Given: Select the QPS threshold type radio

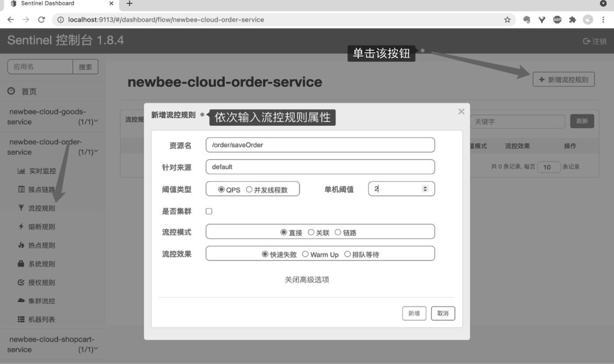Looking at the screenshot, I should click(221, 190).
